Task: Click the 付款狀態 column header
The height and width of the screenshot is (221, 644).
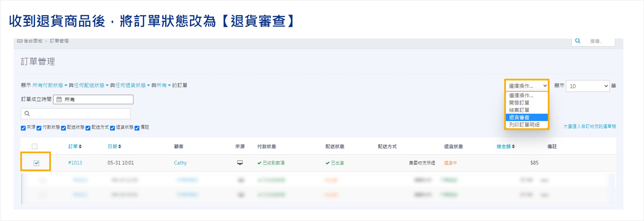Action: (267, 146)
